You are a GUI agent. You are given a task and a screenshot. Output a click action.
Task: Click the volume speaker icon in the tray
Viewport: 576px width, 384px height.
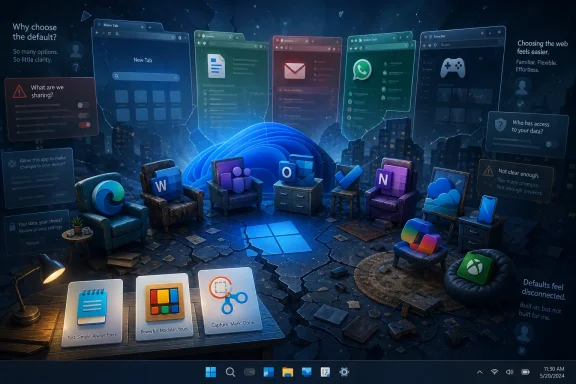tap(509, 372)
